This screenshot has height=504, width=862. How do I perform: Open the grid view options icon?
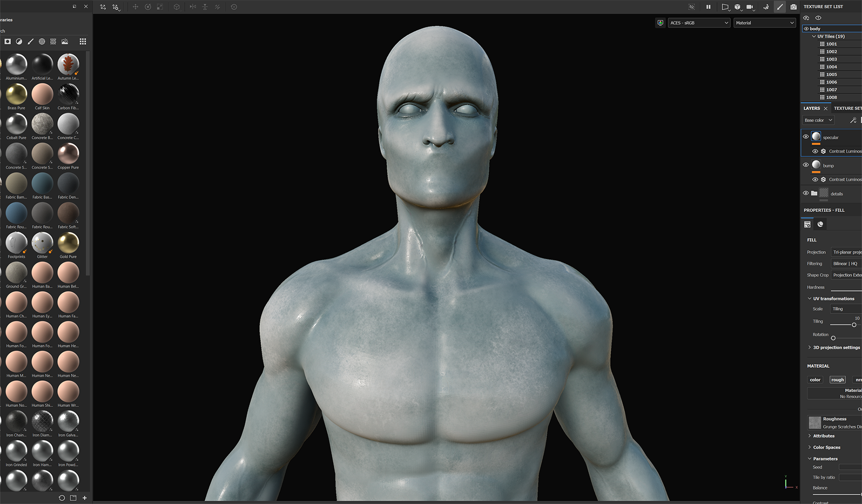tap(83, 41)
